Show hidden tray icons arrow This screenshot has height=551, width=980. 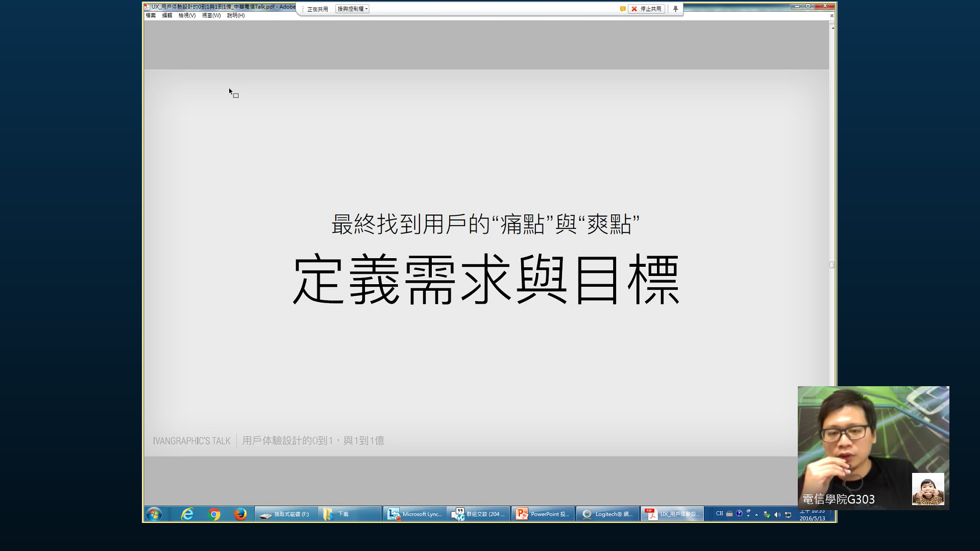click(x=756, y=515)
